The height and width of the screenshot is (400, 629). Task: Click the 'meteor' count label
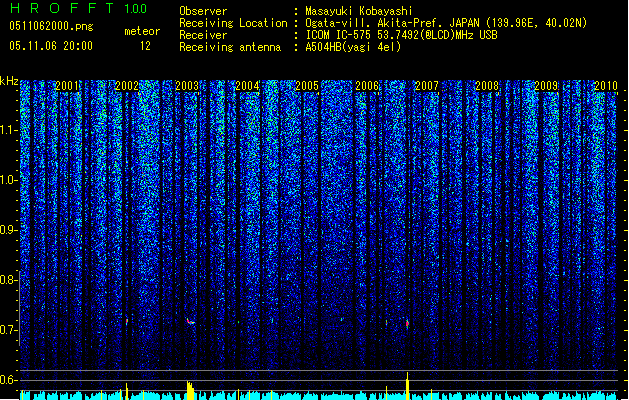point(142,31)
